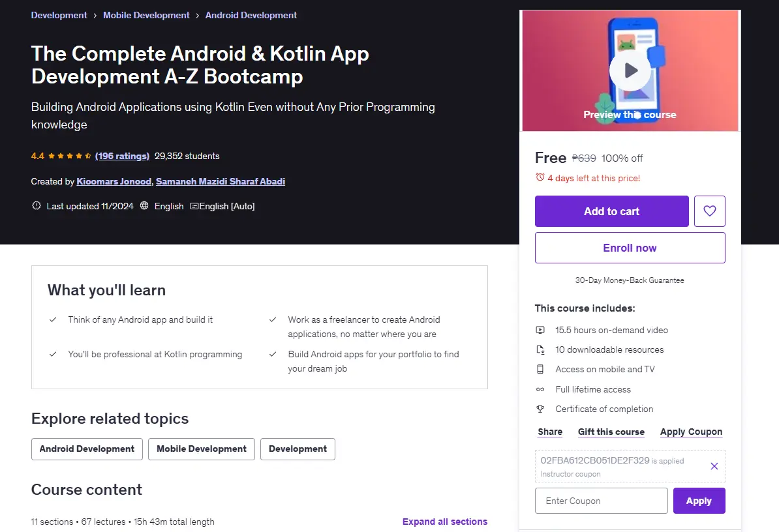The height and width of the screenshot is (532, 779).
Task: Click the 30-Day Money-Back Guarantee text
Action: [x=630, y=280]
